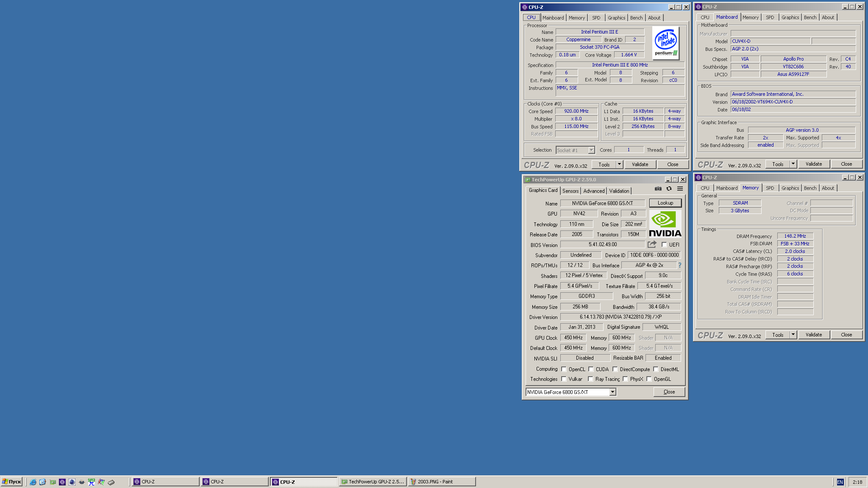Click the Core Speed value 920.00 MHz
The width and height of the screenshot is (868, 488).
pyautogui.click(x=576, y=111)
